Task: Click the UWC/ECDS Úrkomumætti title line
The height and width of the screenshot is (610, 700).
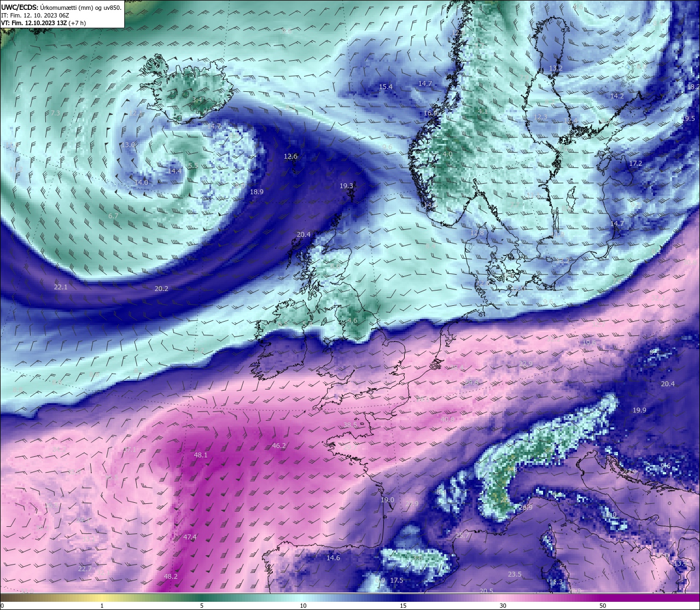Action: click(61, 7)
